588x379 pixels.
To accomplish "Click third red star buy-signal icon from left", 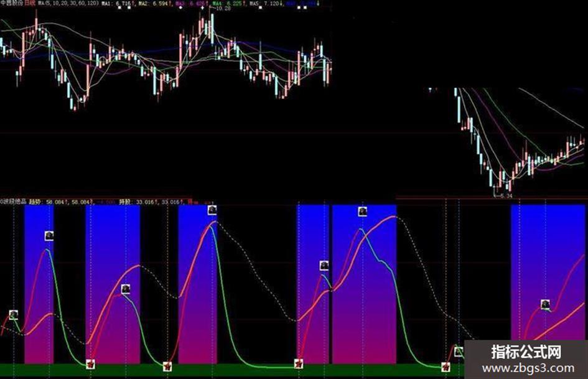I will click(299, 363).
